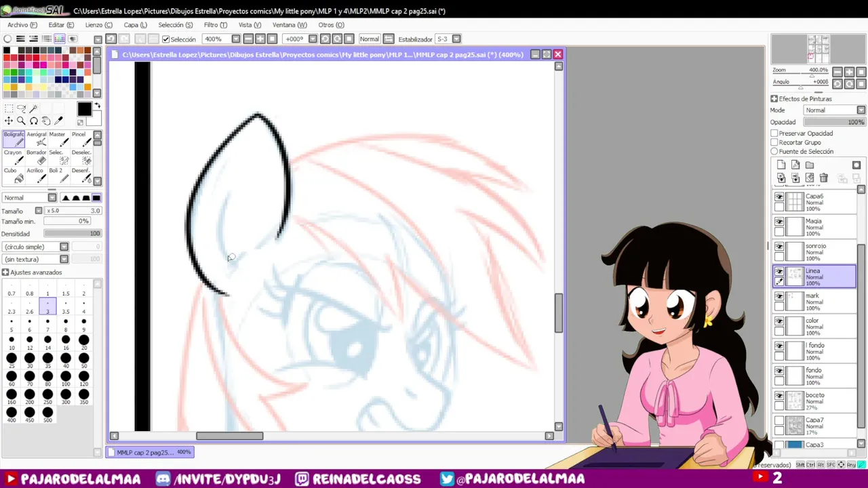This screenshot has height=488, width=868.
Task: Choose the rectangular selection tool
Action: 9,108
